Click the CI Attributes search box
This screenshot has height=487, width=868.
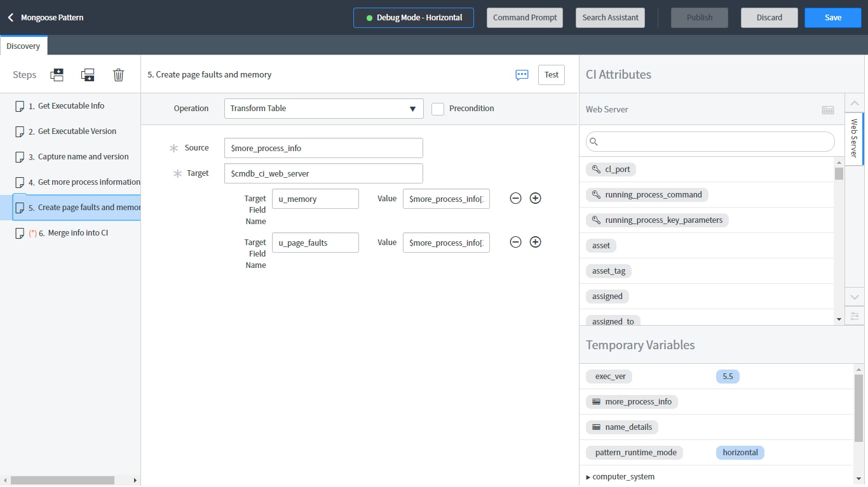[710, 142]
